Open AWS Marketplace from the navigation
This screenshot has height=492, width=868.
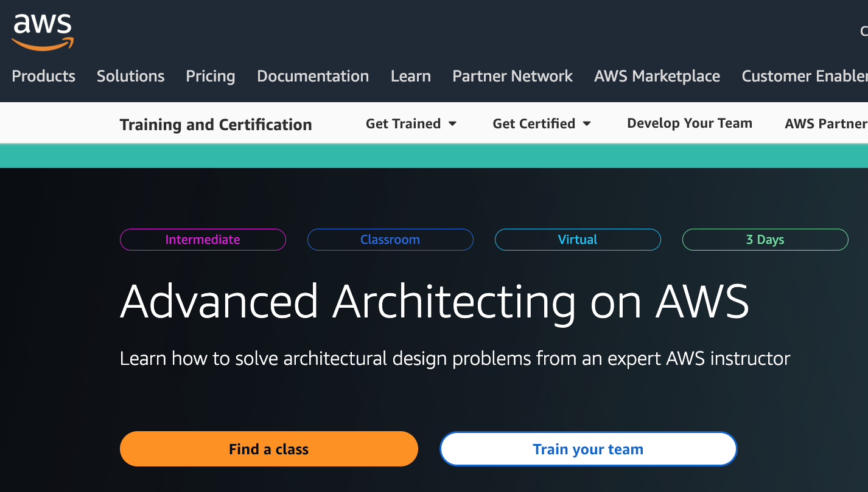(657, 76)
